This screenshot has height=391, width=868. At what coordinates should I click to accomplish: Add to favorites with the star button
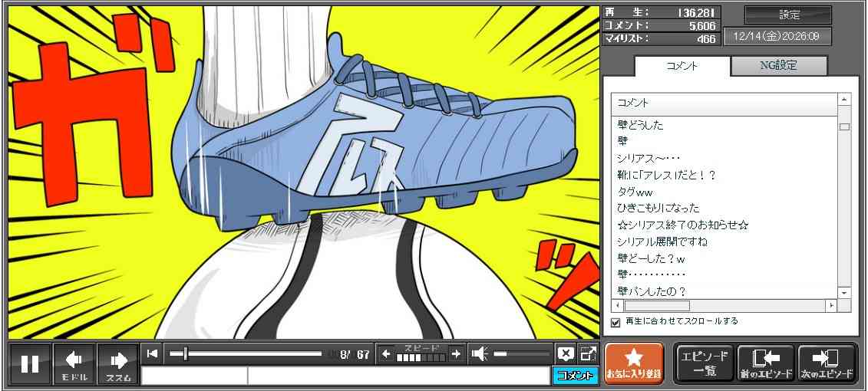pyautogui.click(x=634, y=363)
